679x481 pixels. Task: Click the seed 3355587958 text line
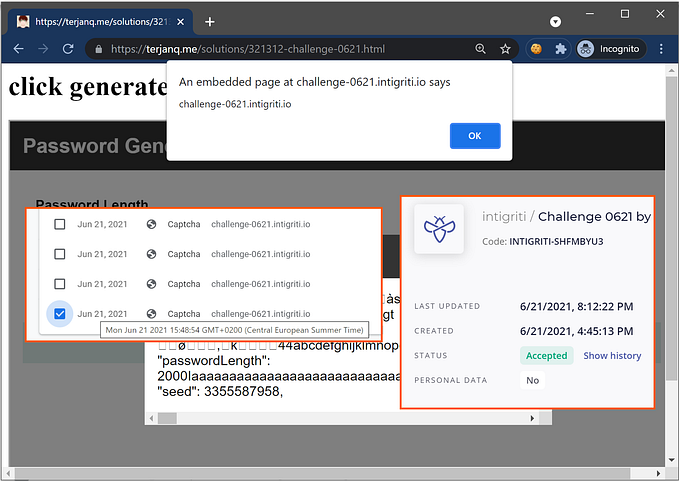[x=220, y=391]
